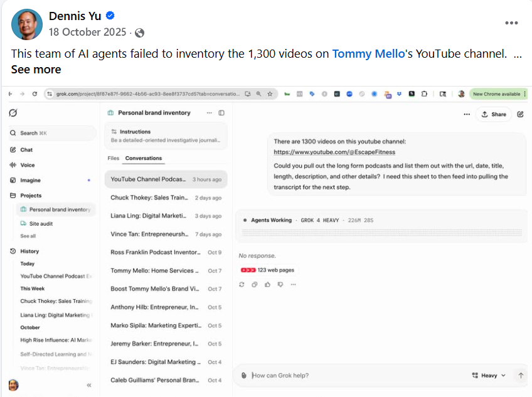The image size is (532, 397).
Task: Toggle the project panel layout icon
Action: coord(221,113)
